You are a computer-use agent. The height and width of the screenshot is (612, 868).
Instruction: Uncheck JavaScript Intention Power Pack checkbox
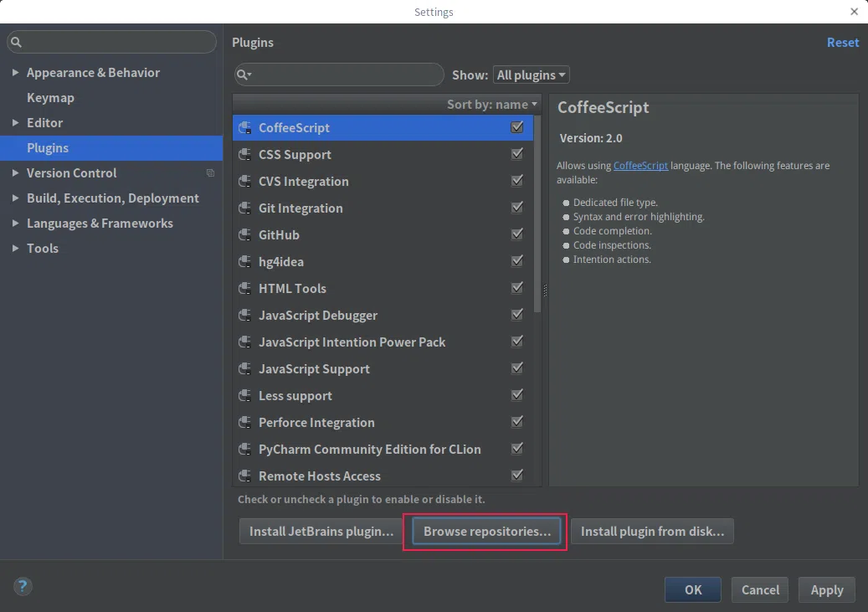pyautogui.click(x=517, y=342)
